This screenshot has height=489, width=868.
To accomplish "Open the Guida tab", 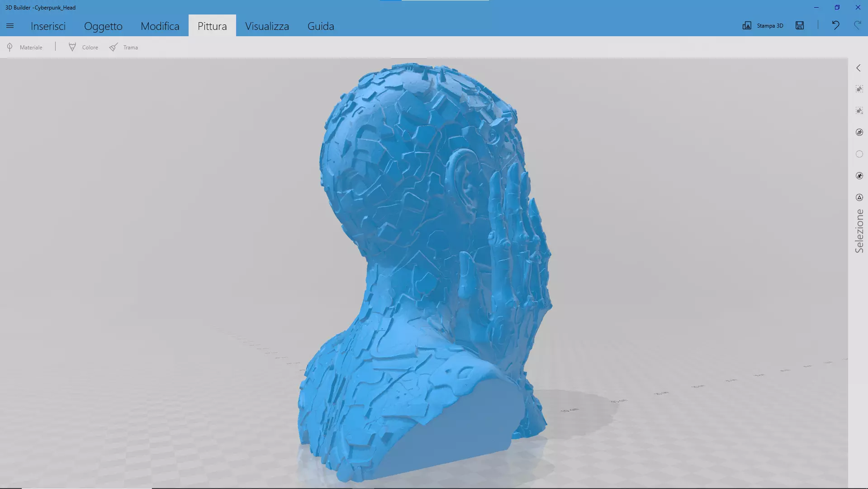I will click(x=321, y=26).
